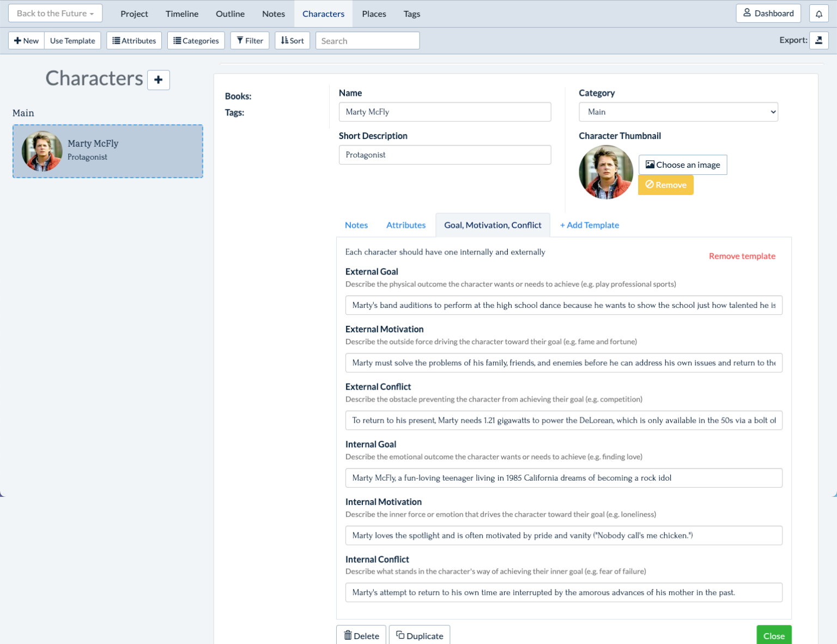Viewport: 837px width, 644px height.
Task: Open the Filter options
Action: pos(250,41)
